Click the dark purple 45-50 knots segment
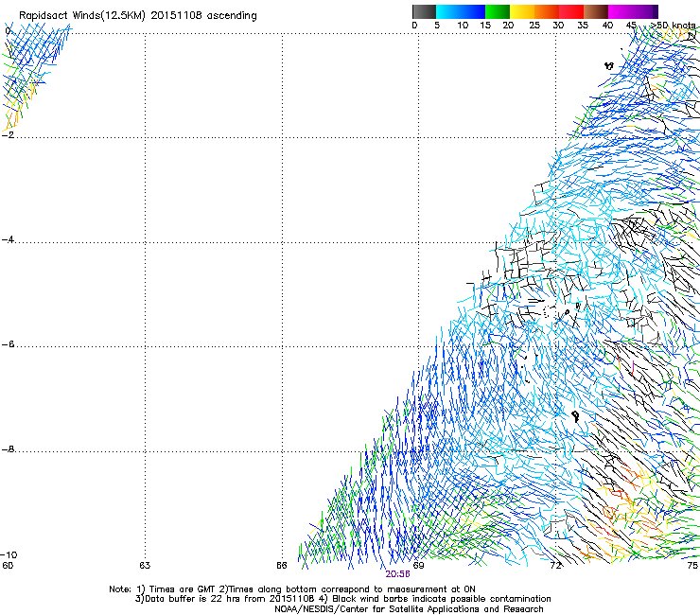 point(645,11)
